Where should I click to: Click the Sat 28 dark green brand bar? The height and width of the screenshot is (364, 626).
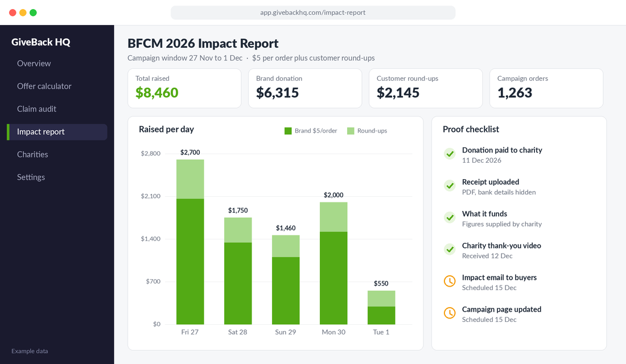pos(238,283)
